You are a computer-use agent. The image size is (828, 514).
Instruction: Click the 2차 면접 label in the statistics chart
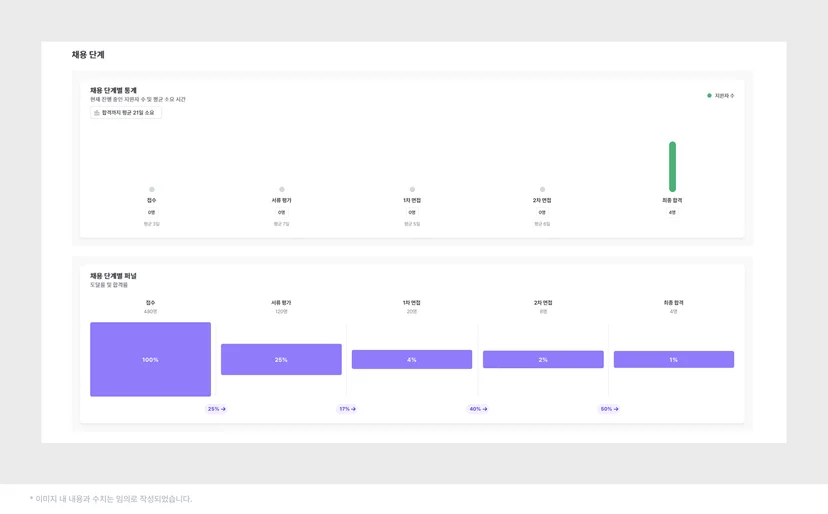(x=542, y=200)
